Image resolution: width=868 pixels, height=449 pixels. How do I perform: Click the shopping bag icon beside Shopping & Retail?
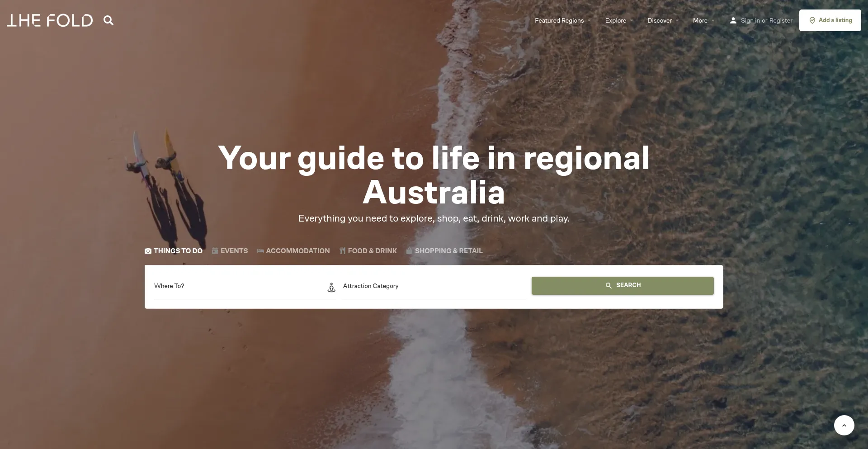(409, 251)
